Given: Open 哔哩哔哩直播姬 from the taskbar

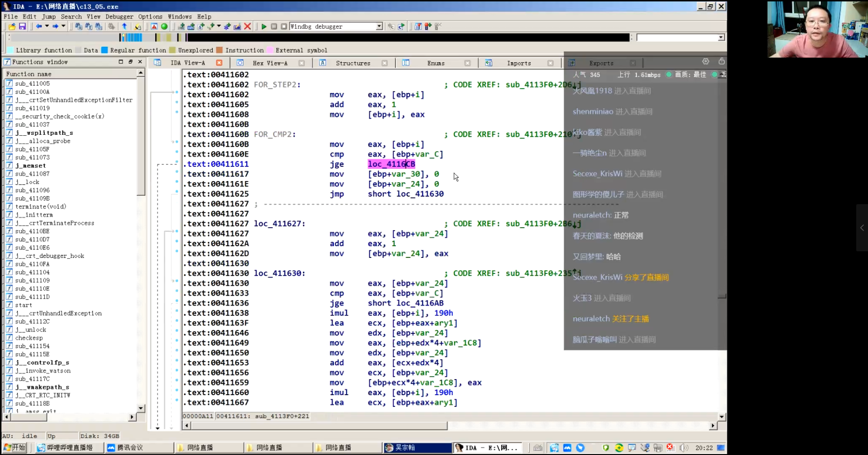Looking at the screenshot, I should tap(69, 448).
